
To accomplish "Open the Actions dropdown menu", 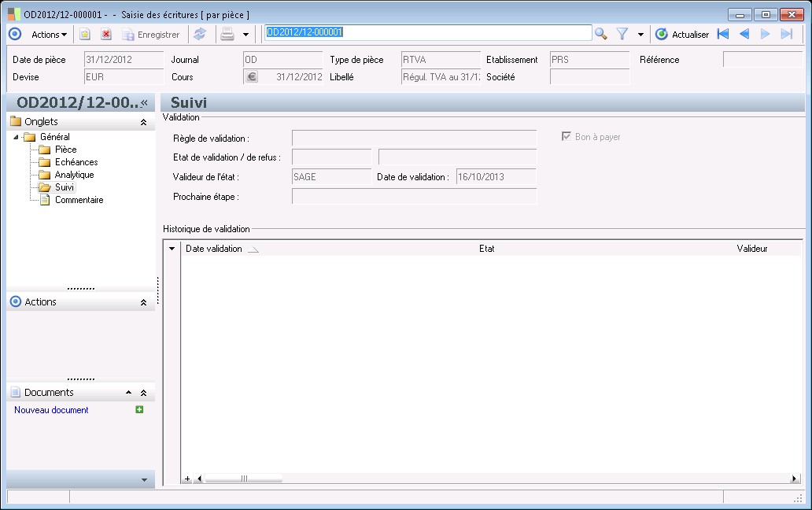I will (x=49, y=35).
